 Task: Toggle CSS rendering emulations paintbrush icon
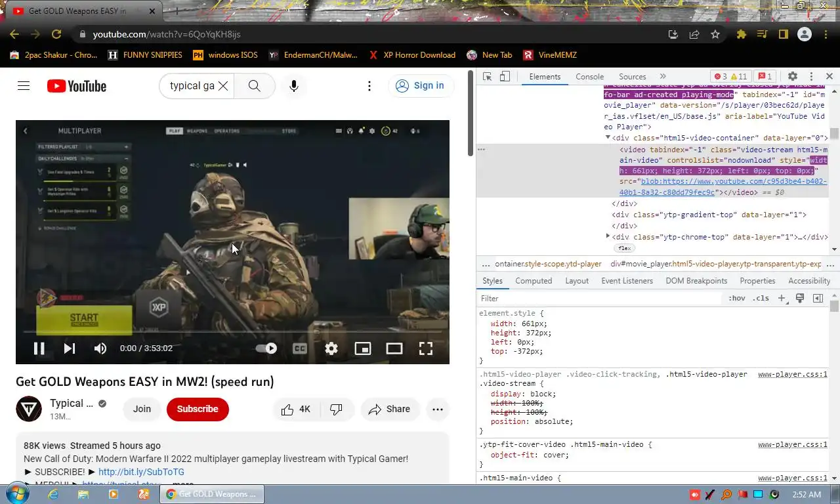coord(800,299)
